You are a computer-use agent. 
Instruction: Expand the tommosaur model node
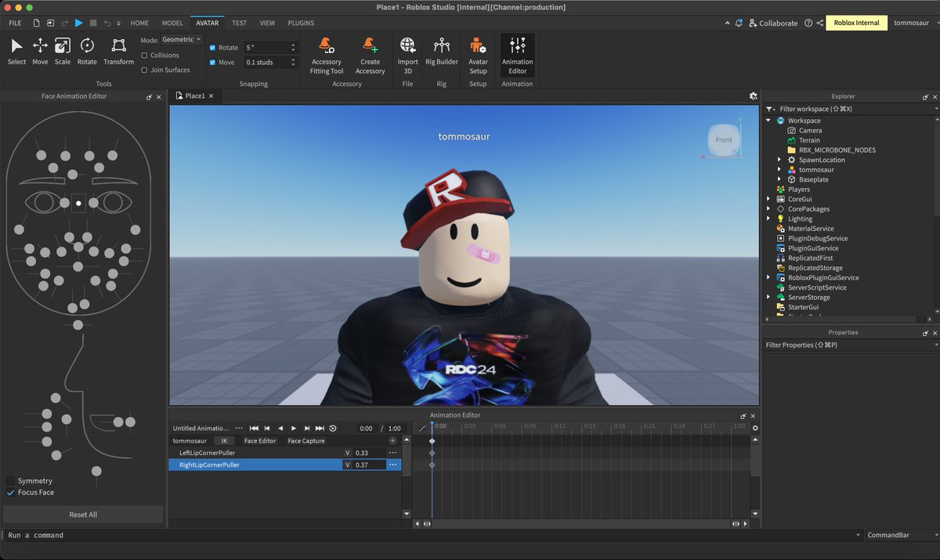click(779, 170)
